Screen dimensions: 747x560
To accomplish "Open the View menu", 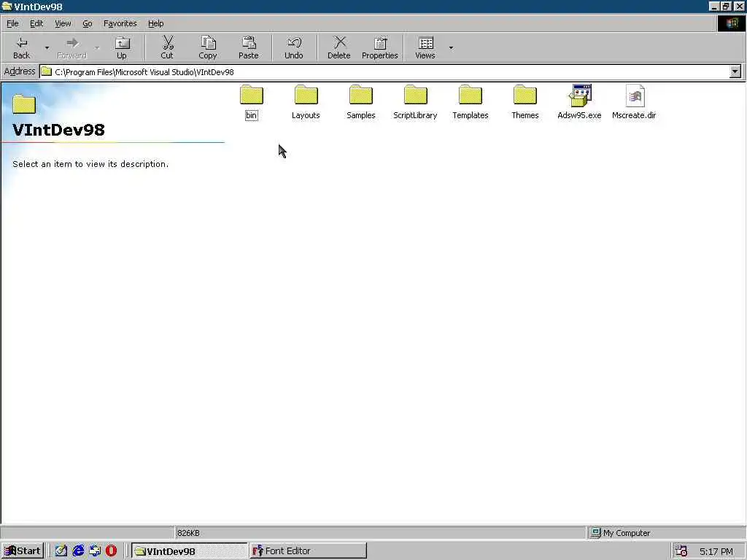I will pos(63,23).
